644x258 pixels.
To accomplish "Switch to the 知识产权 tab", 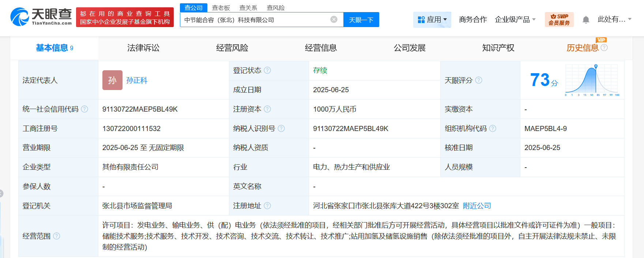I will [498, 48].
